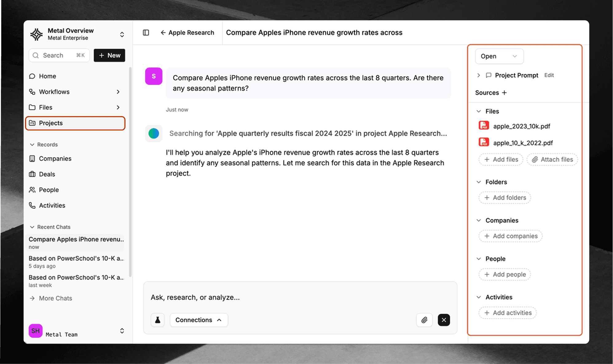Viewport: 613px width, 364px height.
Task: Go back to Apple Research
Action: [187, 33]
